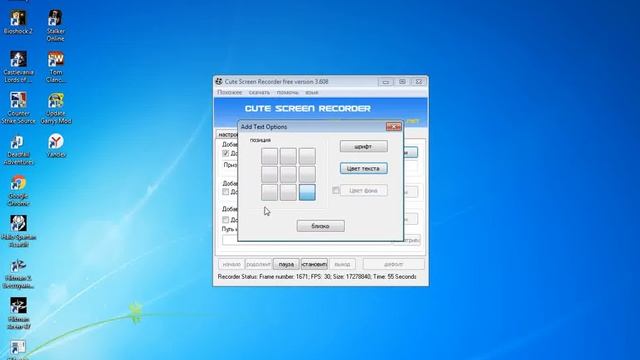Select the Halo Spartan Assault desktop icon
The image size is (640, 360).
(x=18, y=231)
